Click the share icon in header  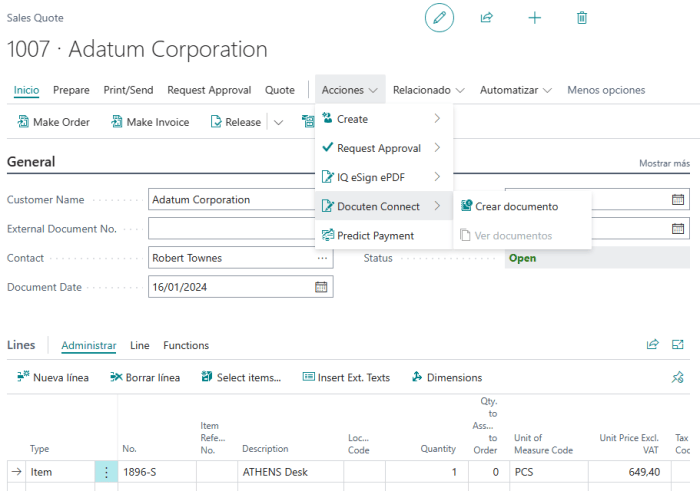click(x=487, y=18)
